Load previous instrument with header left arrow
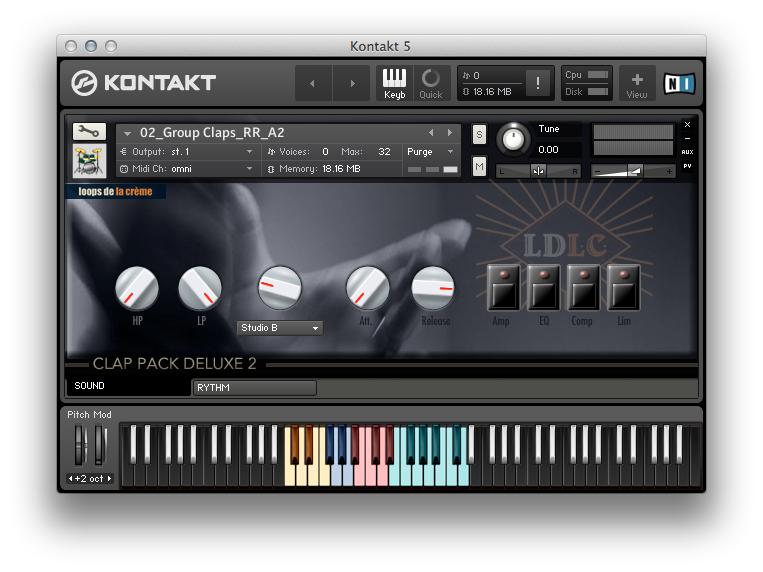This screenshot has width=763, height=572. [x=431, y=132]
